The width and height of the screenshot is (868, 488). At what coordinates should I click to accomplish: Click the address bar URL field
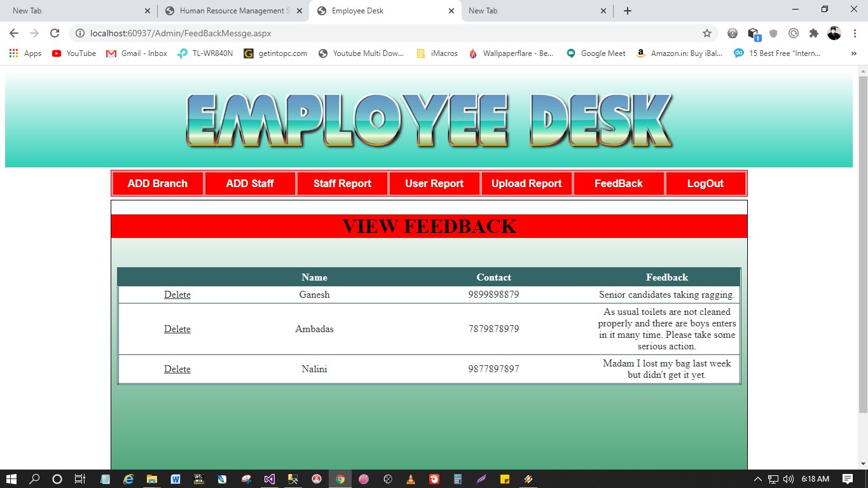pos(382,33)
